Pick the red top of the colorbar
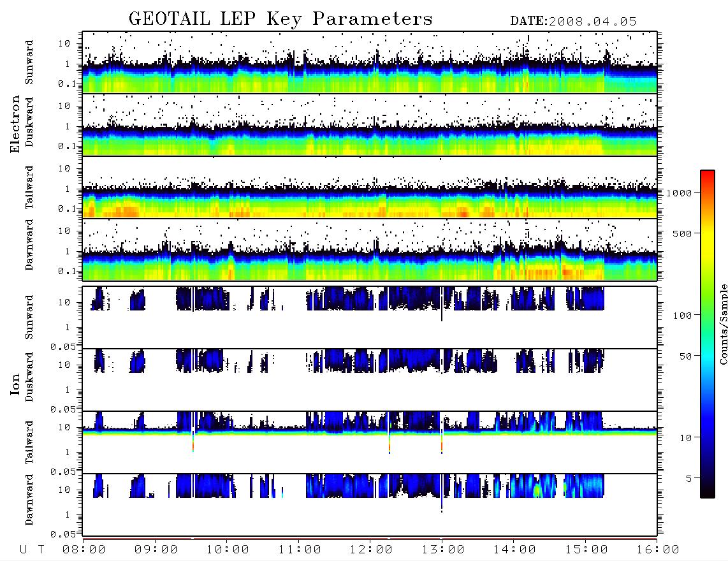Screen dimensions: 728x561 coord(708,175)
